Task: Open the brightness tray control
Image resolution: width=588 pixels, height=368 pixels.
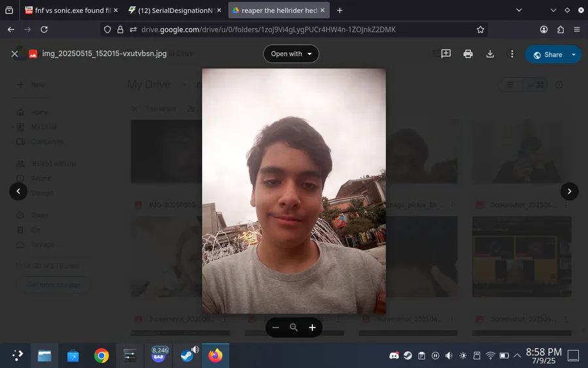Action: (x=463, y=356)
